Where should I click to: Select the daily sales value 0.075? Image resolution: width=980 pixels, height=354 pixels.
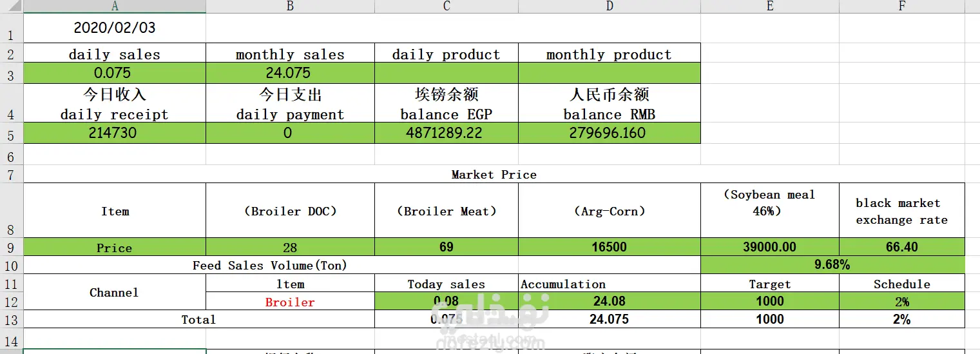click(115, 73)
